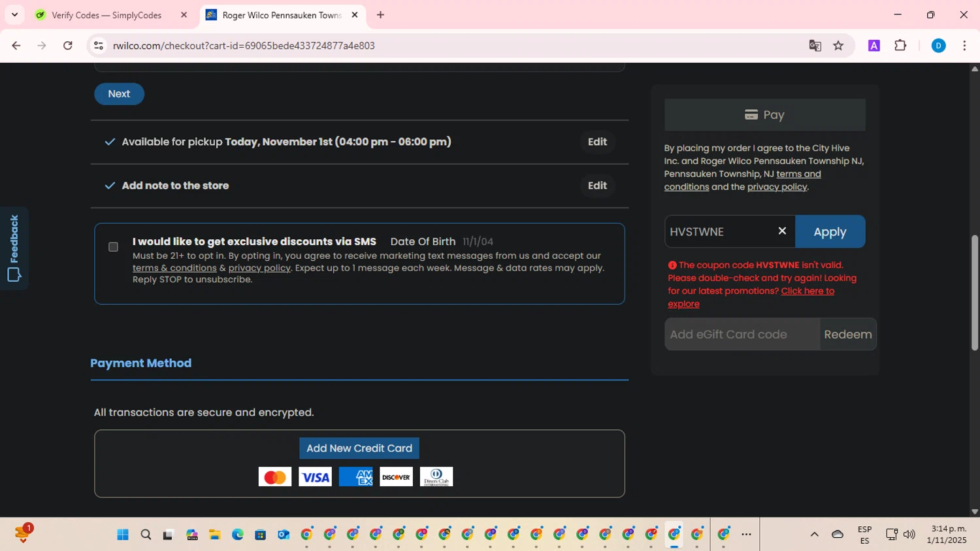Open a new browser tab

[381, 15]
